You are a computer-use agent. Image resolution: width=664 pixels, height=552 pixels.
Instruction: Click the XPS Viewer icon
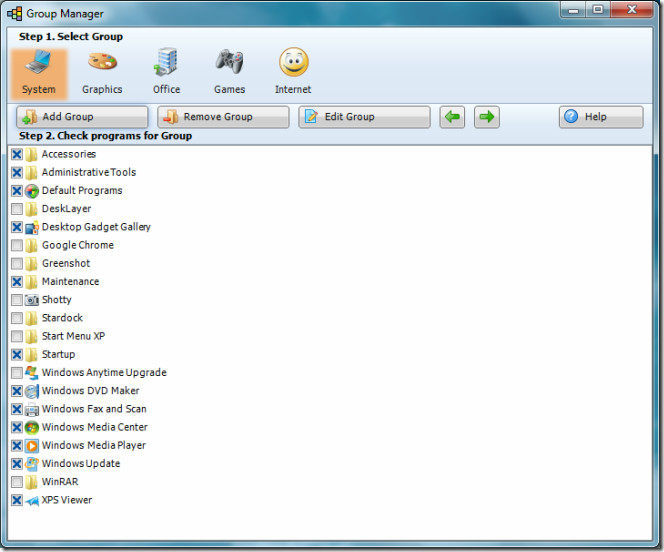click(x=31, y=500)
